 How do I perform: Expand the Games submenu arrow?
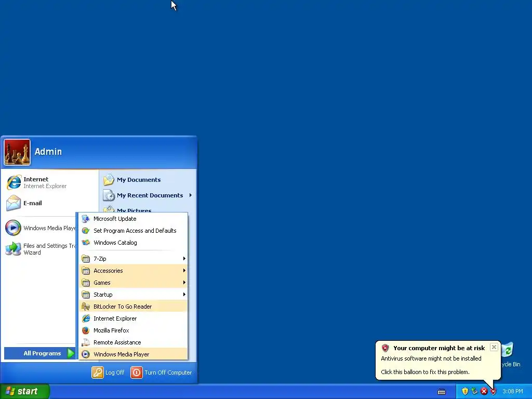click(x=184, y=282)
